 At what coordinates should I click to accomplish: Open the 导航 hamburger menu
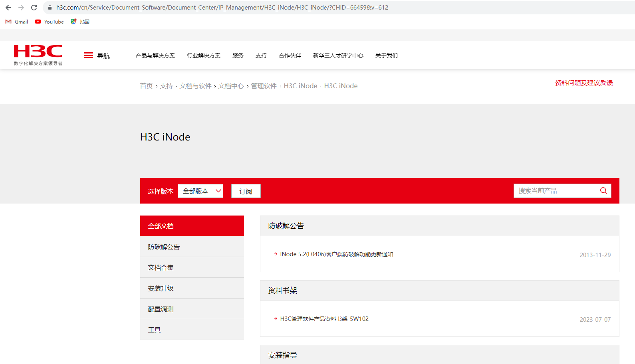97,55
